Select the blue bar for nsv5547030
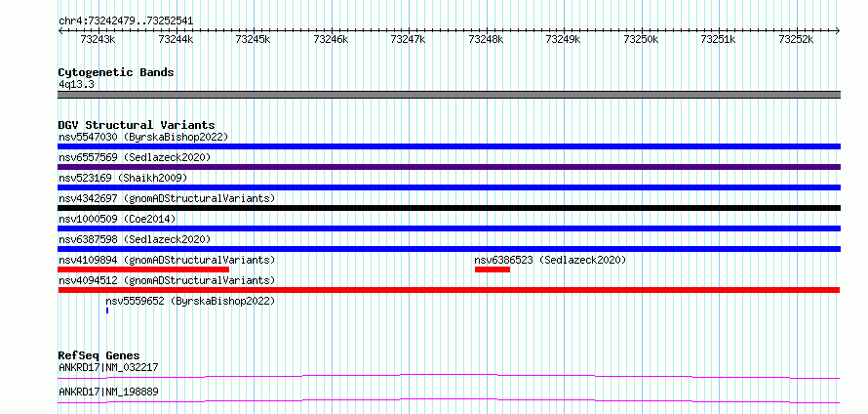The height and width of the screenshot is (414, 868). tap(449, 146)
